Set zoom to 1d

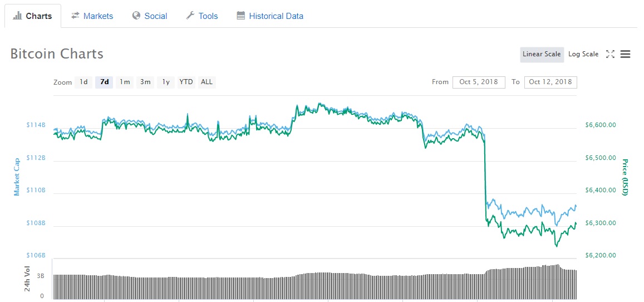coord(83,82)
